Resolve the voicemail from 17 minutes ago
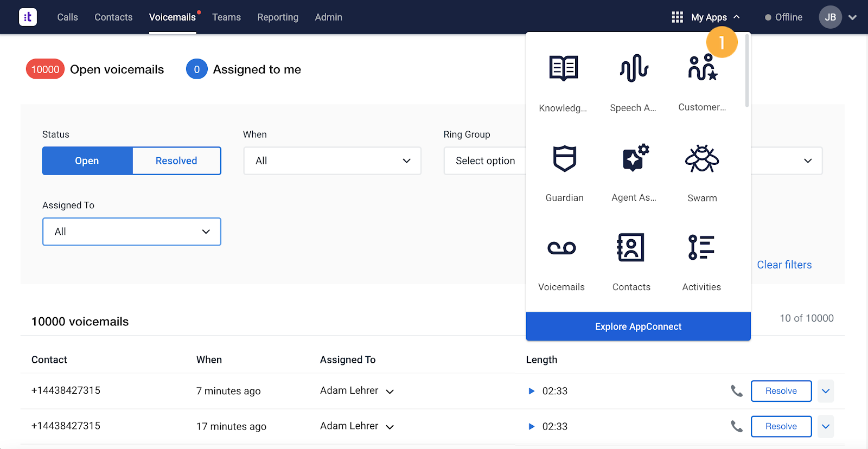The width and height of the screenshot is (868, 449). (x=781, y=426)
